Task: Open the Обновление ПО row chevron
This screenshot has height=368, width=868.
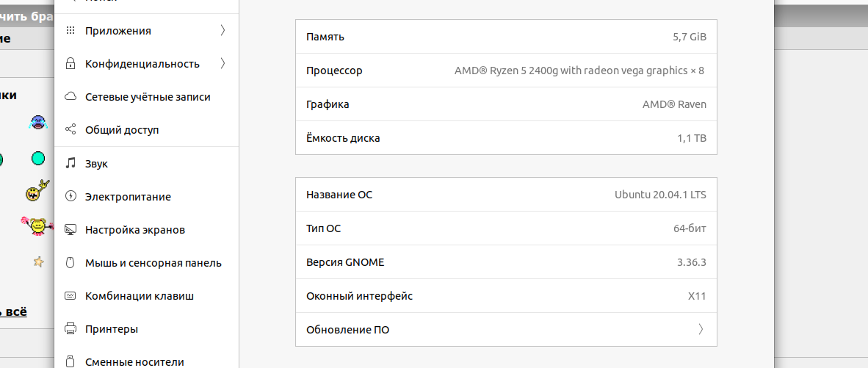Action: 701,330
